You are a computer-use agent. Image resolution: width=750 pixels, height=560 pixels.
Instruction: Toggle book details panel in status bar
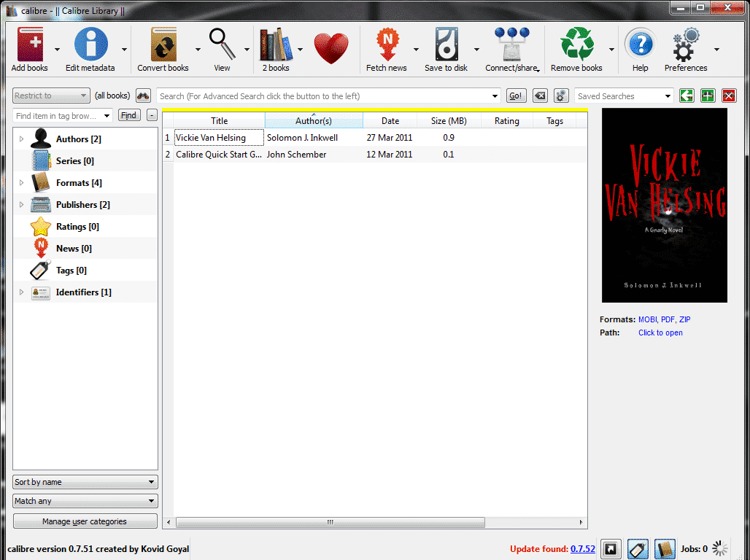[665, 549]
